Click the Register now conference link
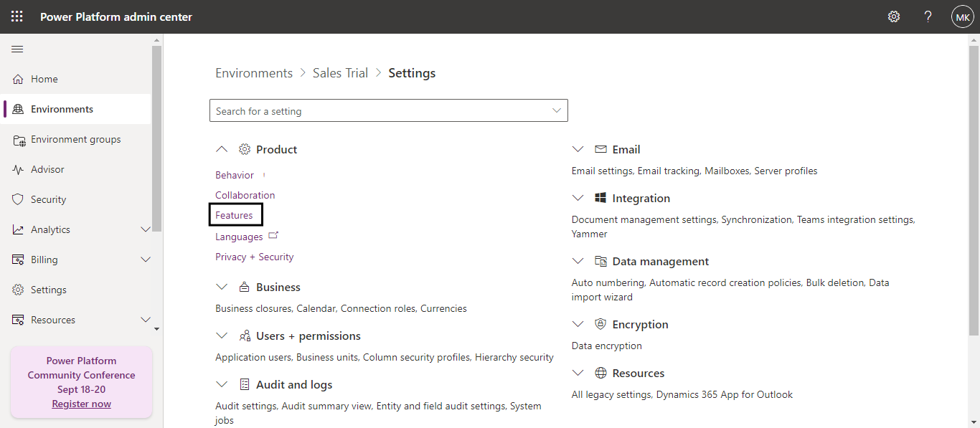This screenshot has height=428, width=980. (81, 404)
